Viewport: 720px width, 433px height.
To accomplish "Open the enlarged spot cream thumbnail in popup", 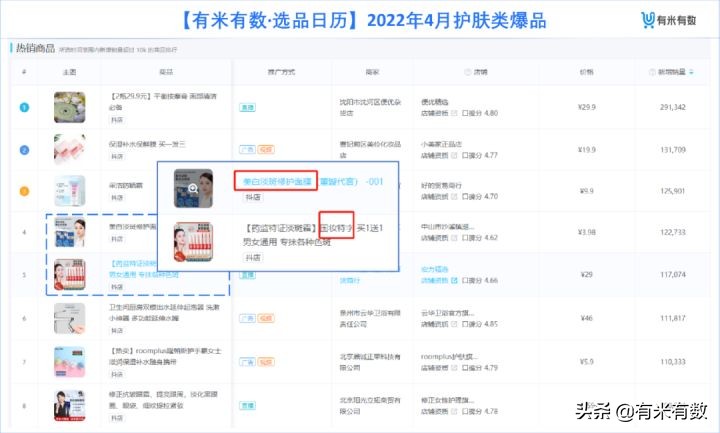I will coord(193,242).
